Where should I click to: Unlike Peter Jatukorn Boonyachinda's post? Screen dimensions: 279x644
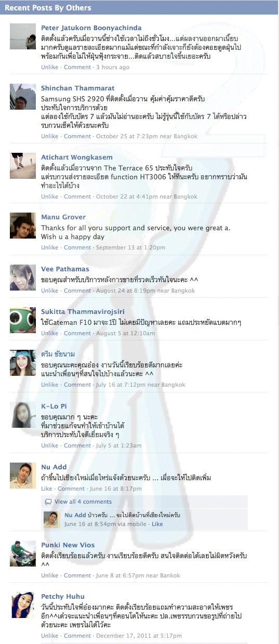coord(50,67)
